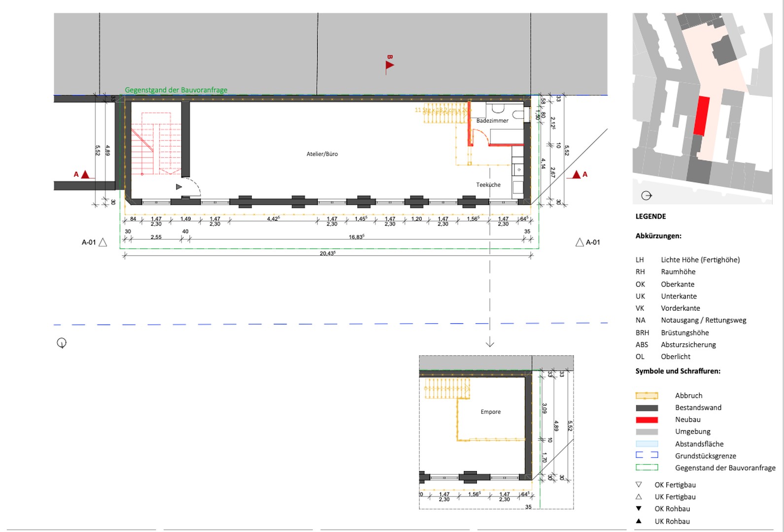The width and height of the screenshot is (784, 532).
Task: Select the red section flag B
Action: [389, 65]
